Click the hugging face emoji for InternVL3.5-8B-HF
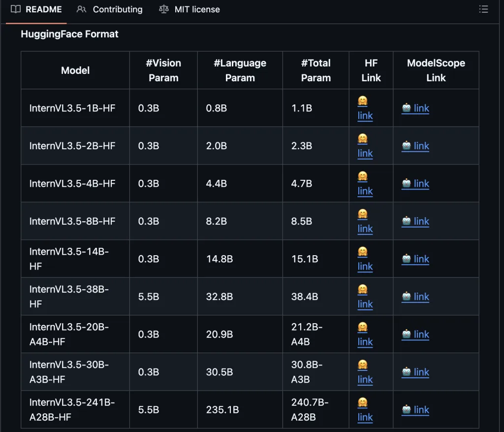Image resolution: width=504 pixels, height=432 pixels. [x=363, y=214]
